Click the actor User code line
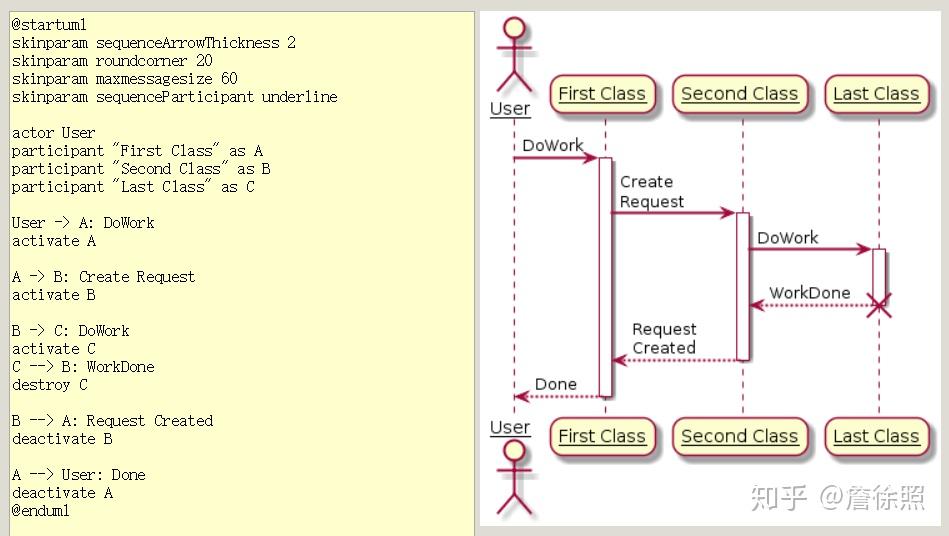 (x=53, y=132)
